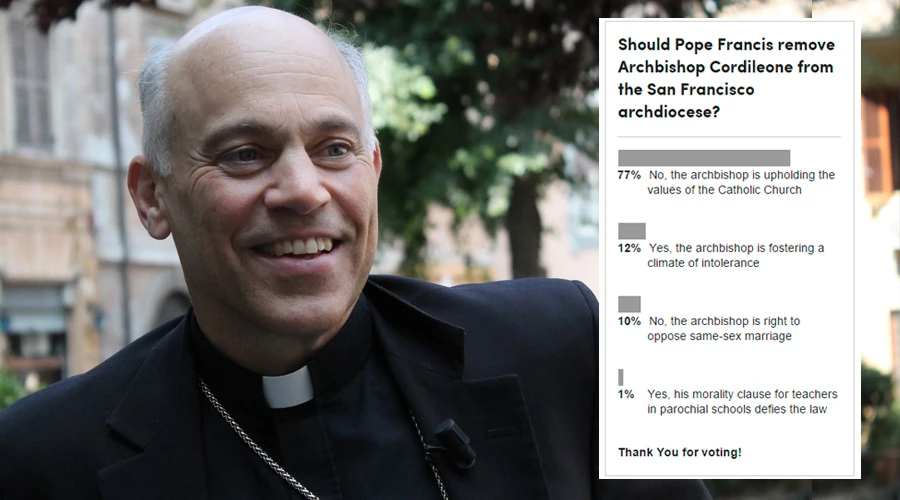Click 'Thank You for voting!' message
This screenshot has height=500, width=900.
pyautogui.click(x=680, y=452)
